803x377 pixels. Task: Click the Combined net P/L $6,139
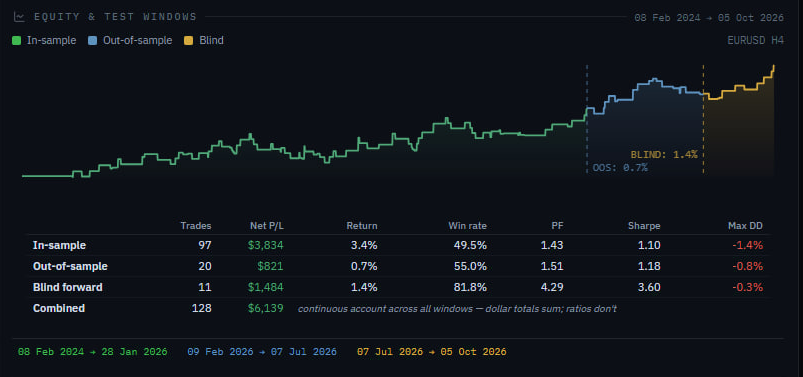(x=266, y=308)
